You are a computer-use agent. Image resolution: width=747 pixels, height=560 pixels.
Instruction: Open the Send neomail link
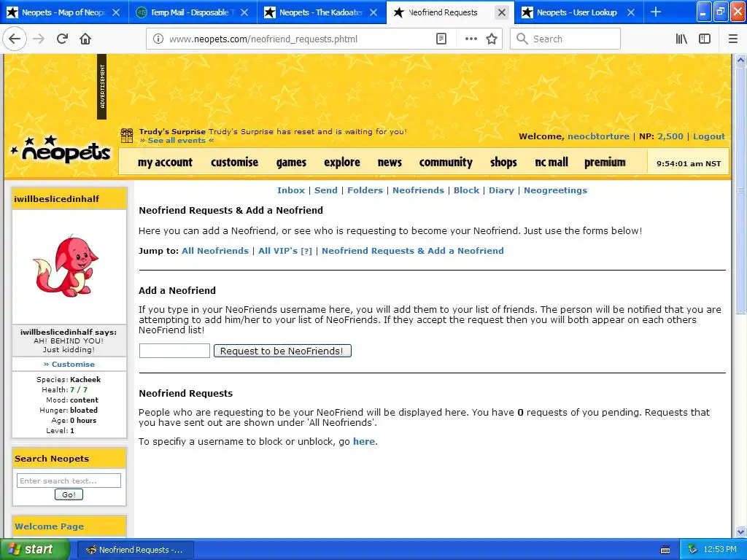[326, 190]
